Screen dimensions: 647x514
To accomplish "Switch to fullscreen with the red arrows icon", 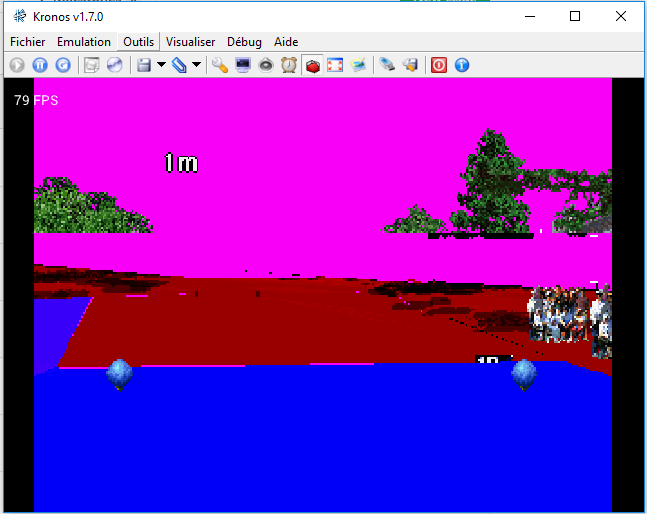I will pos(335,65).
